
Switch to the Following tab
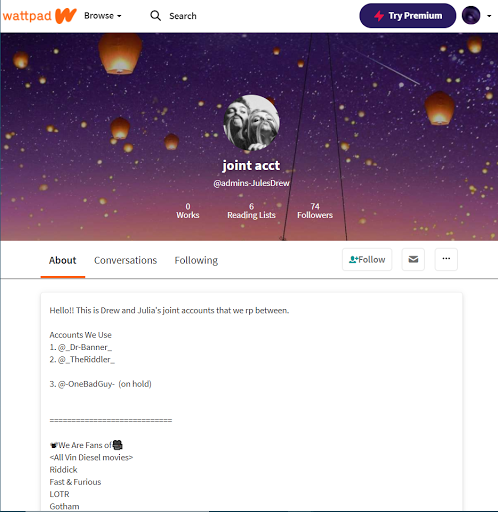coord(196,260)
